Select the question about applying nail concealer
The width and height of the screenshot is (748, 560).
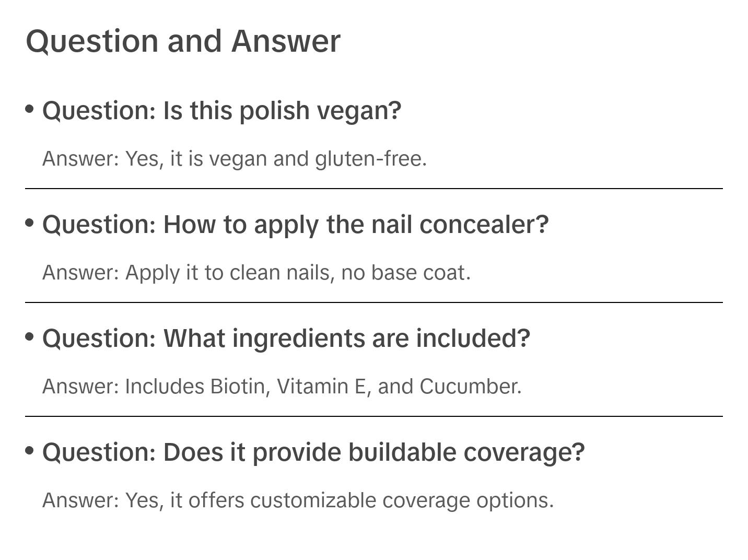295,225
